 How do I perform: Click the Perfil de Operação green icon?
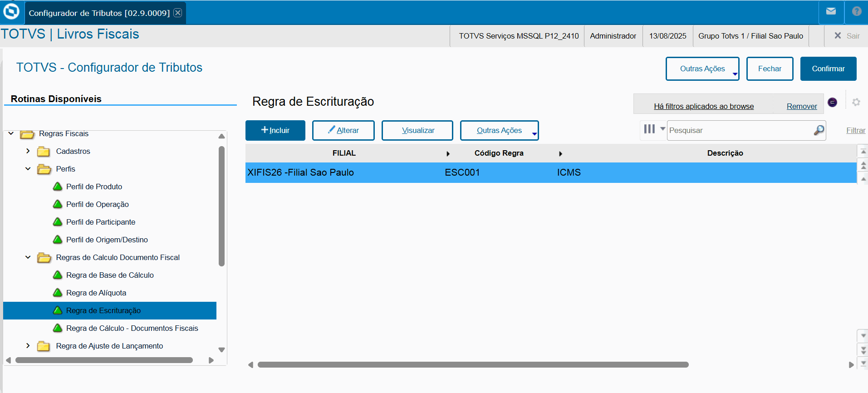(x=58, y=204)
